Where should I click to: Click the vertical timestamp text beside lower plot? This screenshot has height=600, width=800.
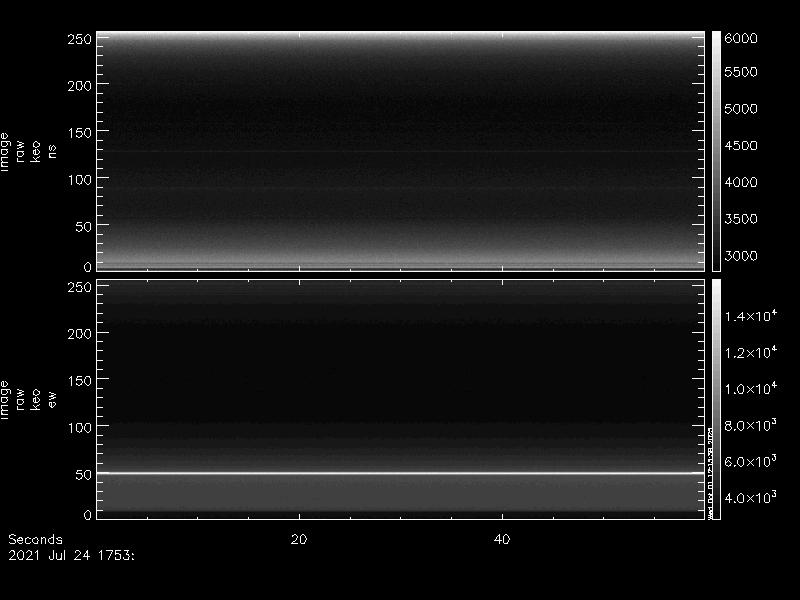[x=710, y=472]
